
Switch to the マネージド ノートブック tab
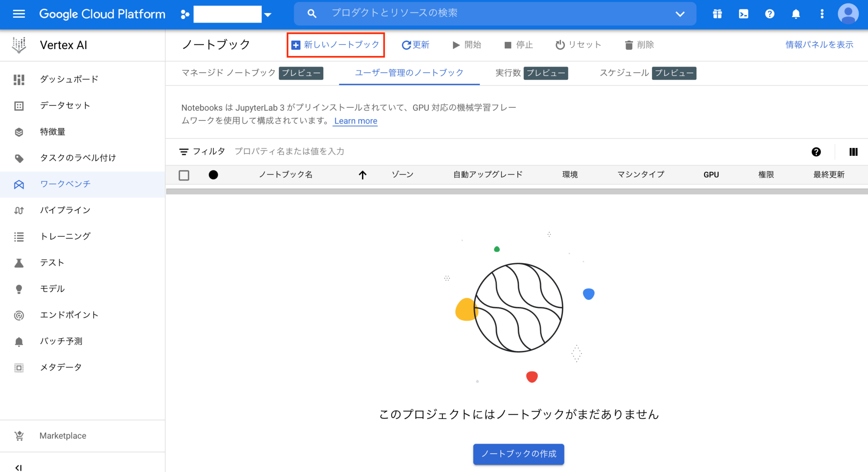228,72
